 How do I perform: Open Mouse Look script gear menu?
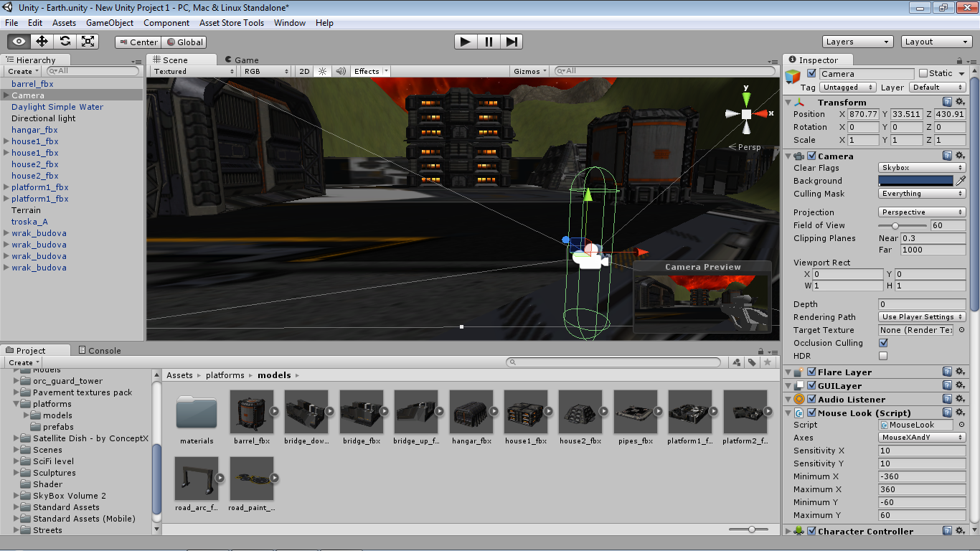pyautogui.click(x=959, y=413)
